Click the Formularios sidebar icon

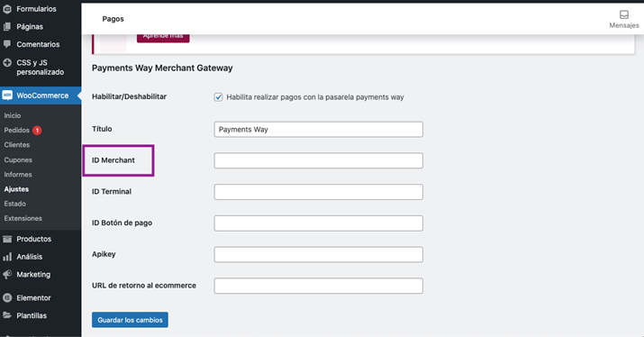tap(7, 9)
